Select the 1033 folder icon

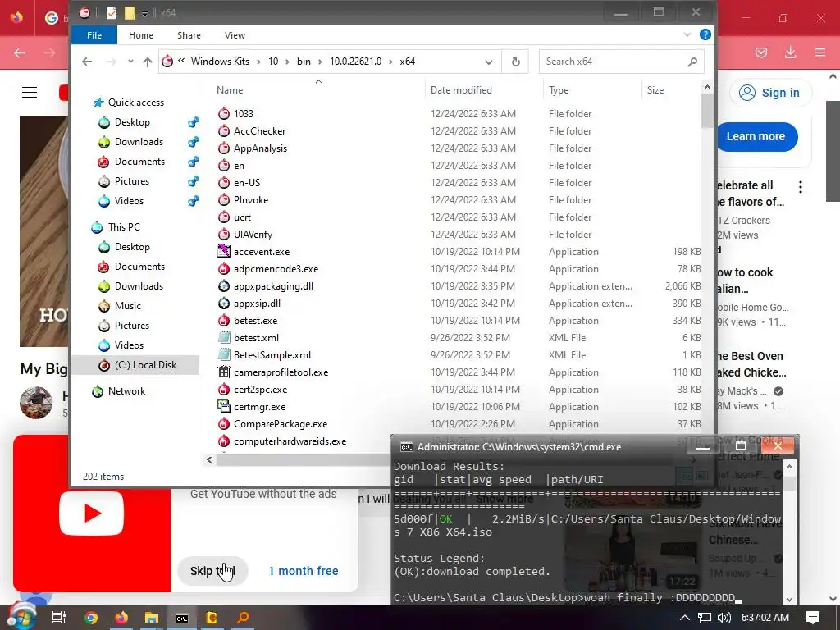coord(223,113)
